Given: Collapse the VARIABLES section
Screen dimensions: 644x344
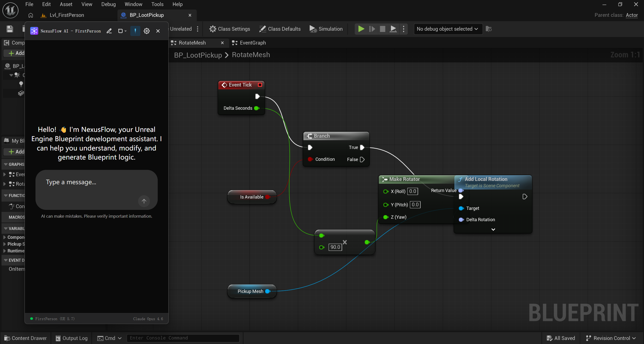Looking at the screenshot, I should (6, 228).
